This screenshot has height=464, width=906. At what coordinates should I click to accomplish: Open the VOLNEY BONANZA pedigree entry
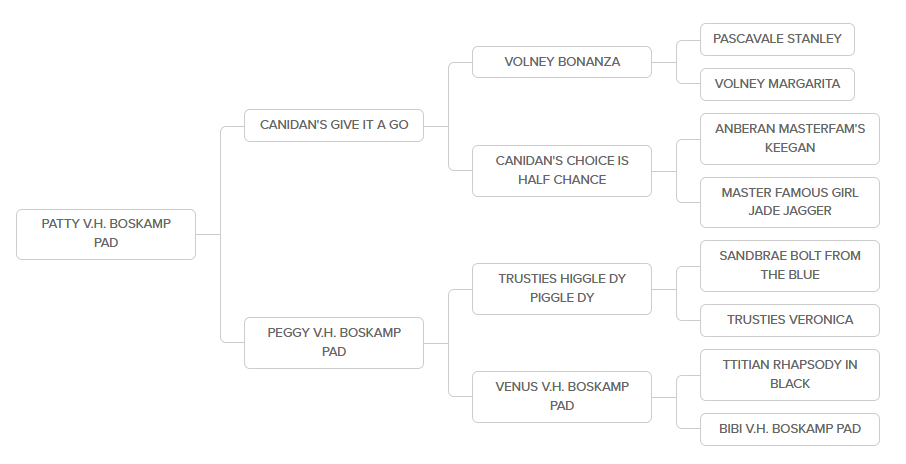562,62
